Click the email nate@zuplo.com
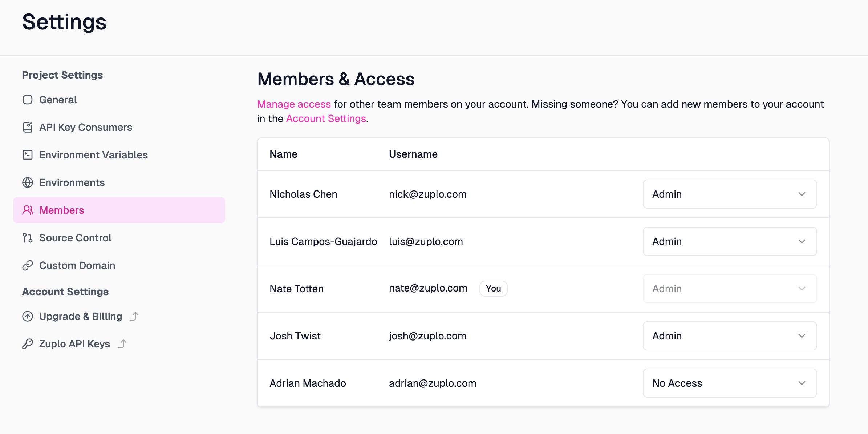Screen dimensions: 868x434 428,288
